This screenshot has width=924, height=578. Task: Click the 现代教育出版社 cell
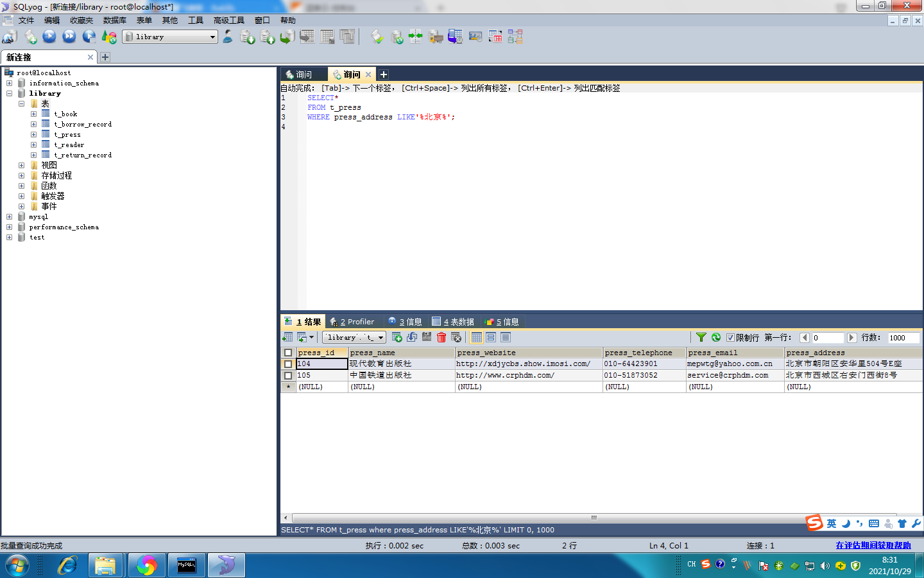(x=401, y=364)
